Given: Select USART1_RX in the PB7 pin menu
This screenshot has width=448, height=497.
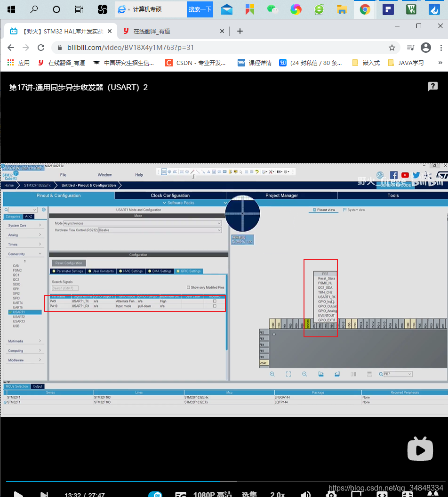Looking at the screenshot, I should (327, 297).
